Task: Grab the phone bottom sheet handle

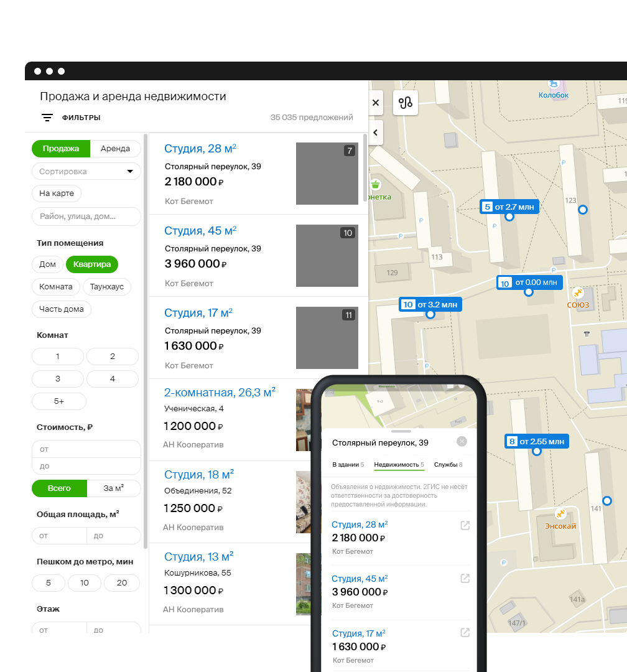Action: tap(402, 431)
